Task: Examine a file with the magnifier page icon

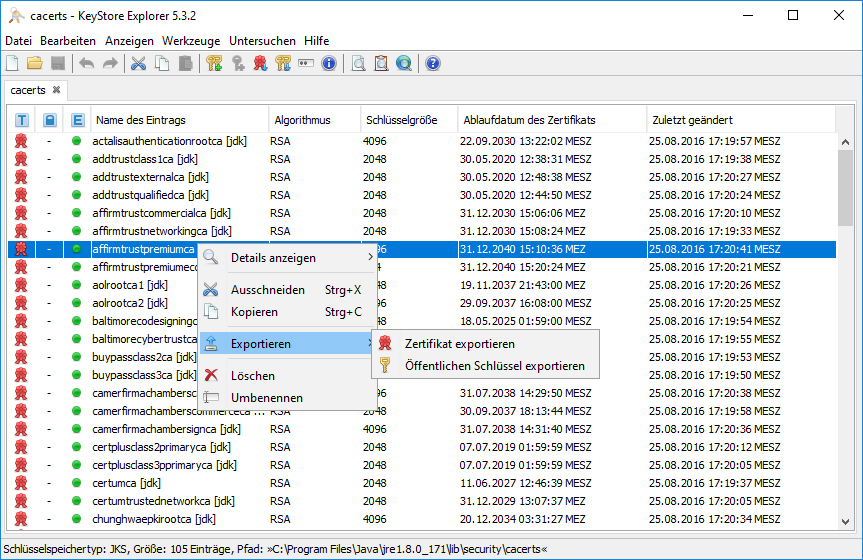Action: tap(358, 63)
